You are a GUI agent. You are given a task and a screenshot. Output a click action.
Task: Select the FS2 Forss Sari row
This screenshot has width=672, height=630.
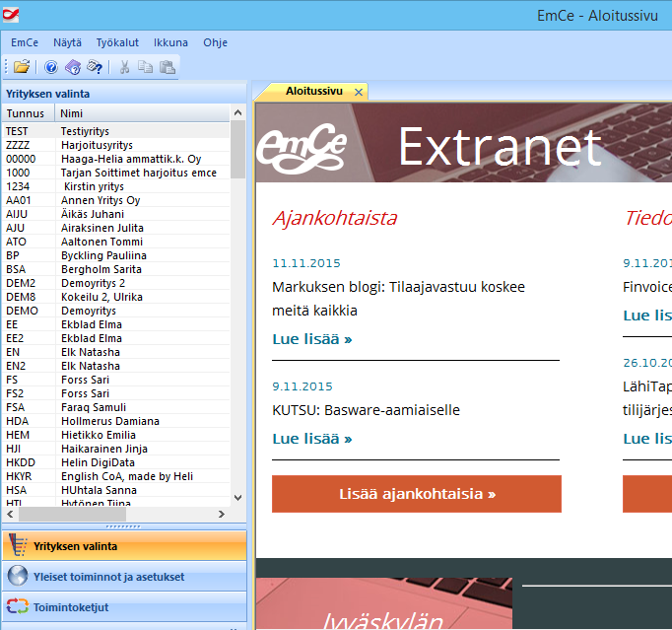[116, 393]
